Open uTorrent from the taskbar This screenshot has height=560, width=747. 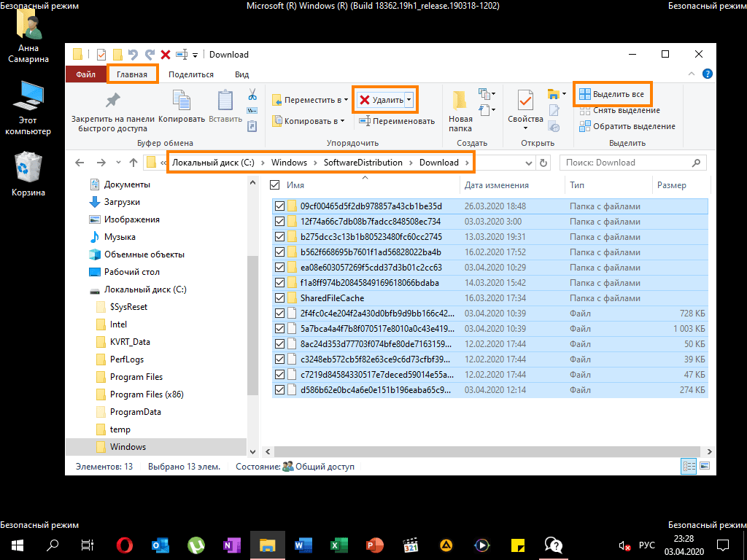click(196, 545)
